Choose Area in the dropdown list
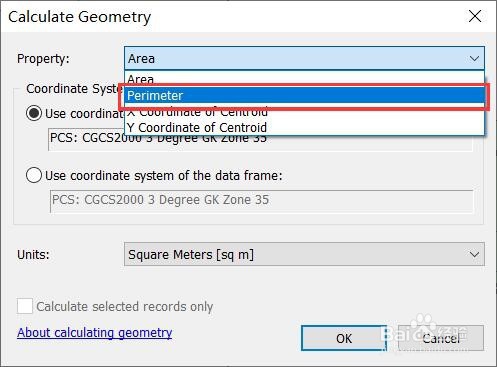Viewport: 497px width, 367px height. (304, 79)
